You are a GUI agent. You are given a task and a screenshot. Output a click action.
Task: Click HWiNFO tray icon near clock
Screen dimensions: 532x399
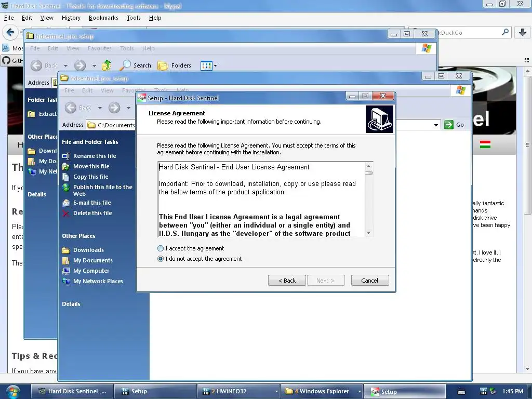(484, 391)
